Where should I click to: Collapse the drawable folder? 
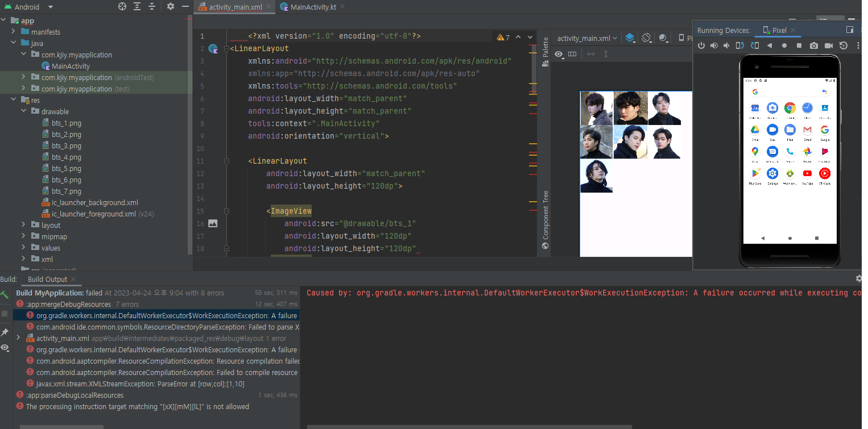23,112
